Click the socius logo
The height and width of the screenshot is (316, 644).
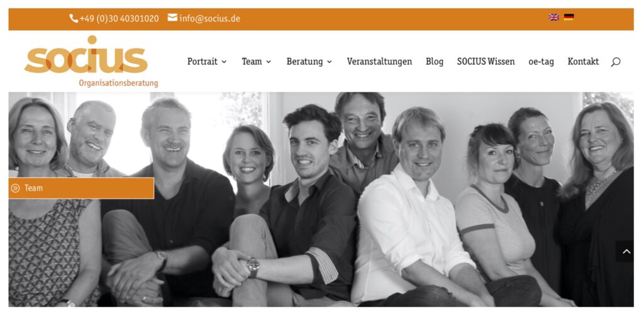coord(91,61)
